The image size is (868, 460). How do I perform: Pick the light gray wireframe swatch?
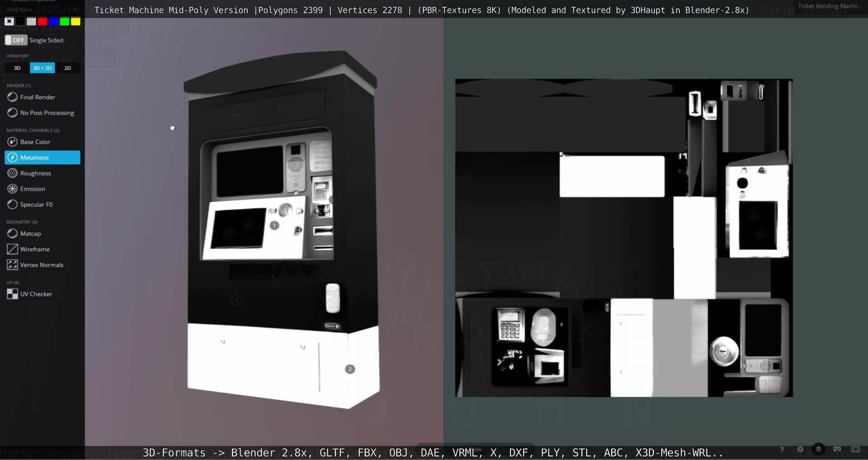click(31, 21)
